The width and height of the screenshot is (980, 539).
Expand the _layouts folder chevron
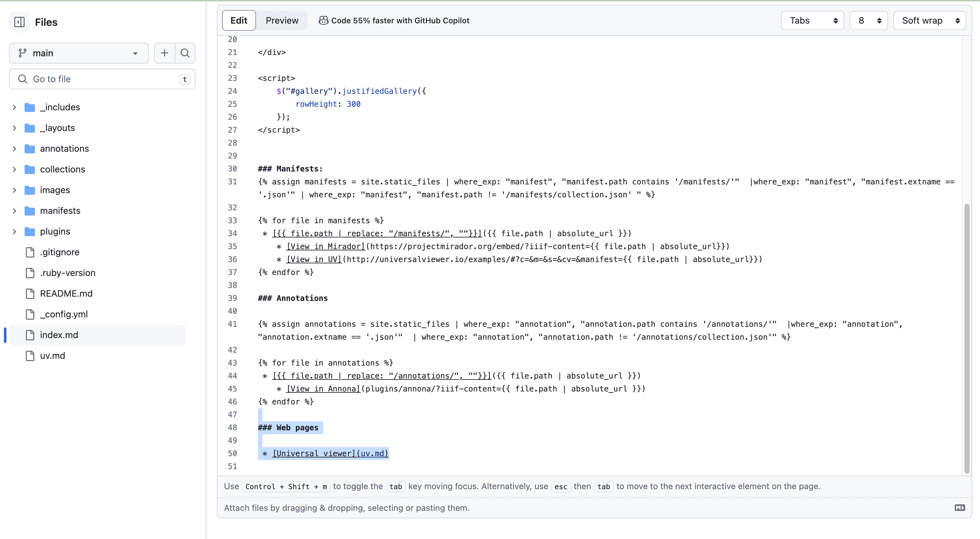coord(14,128)
